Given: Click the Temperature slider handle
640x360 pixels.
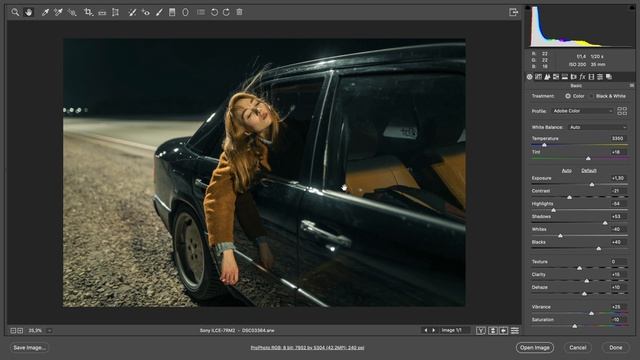Looking at the screenshot, I should click(x=544, y=145).
